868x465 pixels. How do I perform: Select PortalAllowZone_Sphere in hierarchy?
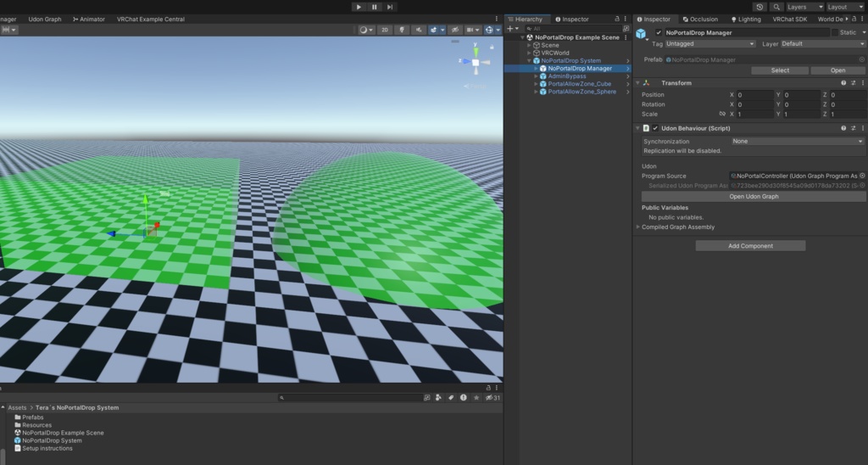pos(581,92)
